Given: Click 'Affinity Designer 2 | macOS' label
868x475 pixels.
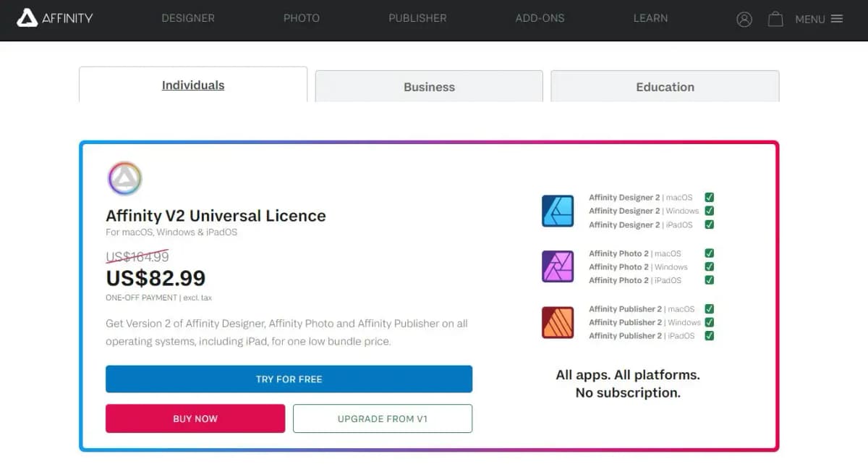Looking at the screenshot, I should tap(641, 197).
